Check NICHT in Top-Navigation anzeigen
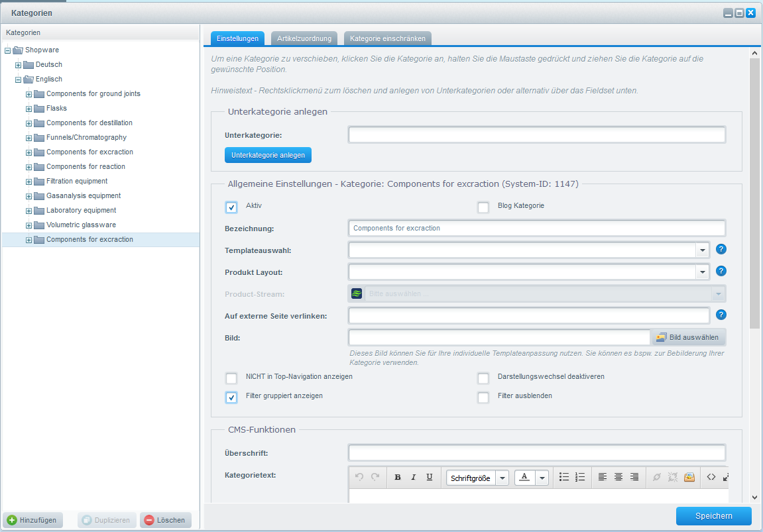Viewport: 763px width, 532px height. 231,378
